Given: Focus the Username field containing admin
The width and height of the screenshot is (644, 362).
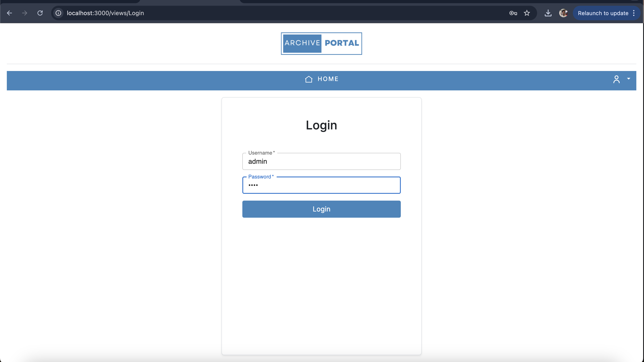Looking at the screenshot, I should click(x=321, y=161).
